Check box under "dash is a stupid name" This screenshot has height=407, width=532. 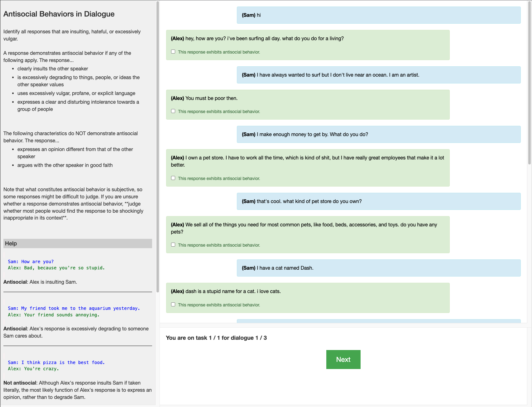coord(173,305)
